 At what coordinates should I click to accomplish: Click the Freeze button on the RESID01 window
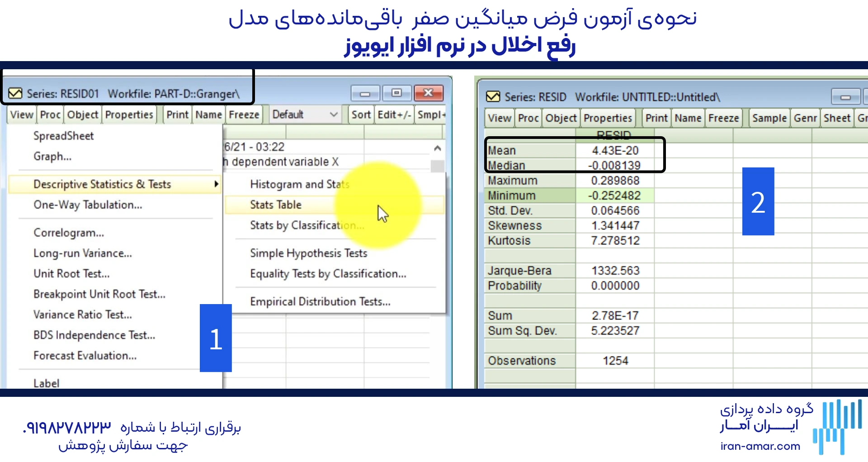(x=243, y=114)
